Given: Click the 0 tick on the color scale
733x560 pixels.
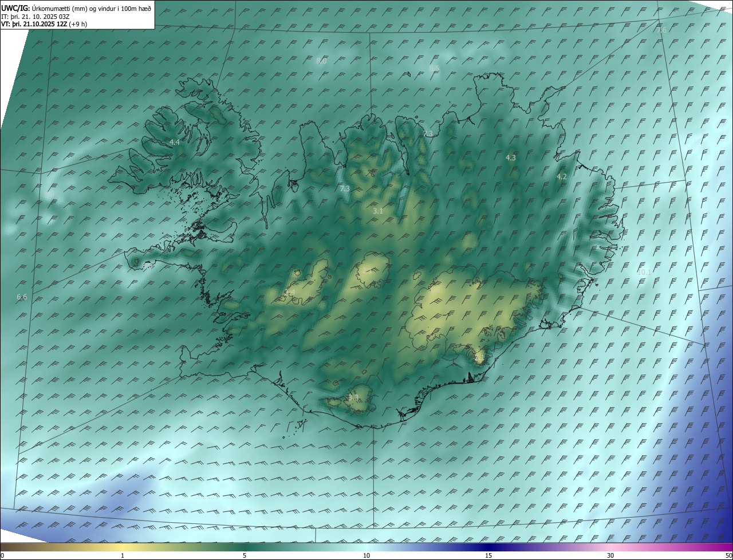Looking at the screenshot, I should (x=2, y=556).
